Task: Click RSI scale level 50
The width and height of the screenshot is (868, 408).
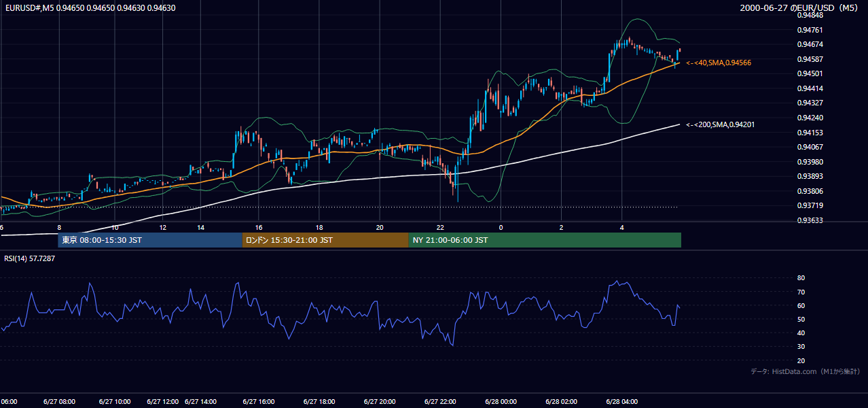Action: pyautogui.click(x=801, y=320)
